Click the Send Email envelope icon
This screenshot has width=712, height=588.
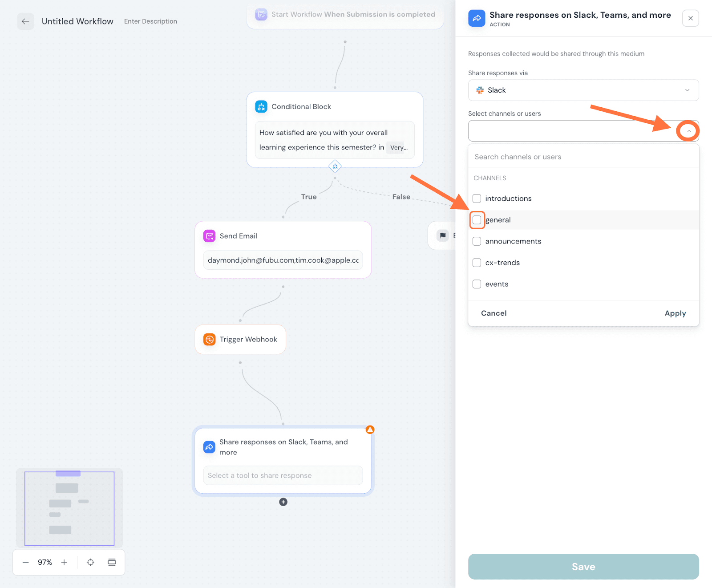pyautogui.click(x=209, y=236)
